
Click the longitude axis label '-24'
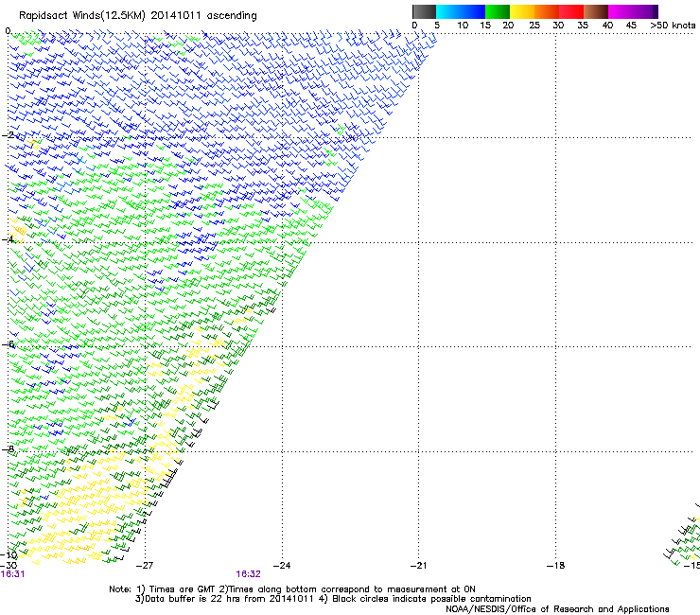click(x=282, y=566)
